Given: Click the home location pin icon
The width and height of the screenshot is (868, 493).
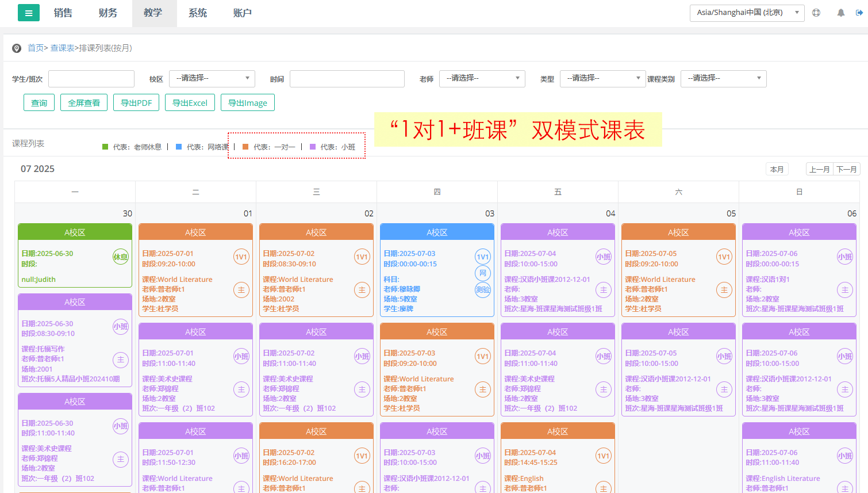Looking at the screenshot, I should 17,48.
